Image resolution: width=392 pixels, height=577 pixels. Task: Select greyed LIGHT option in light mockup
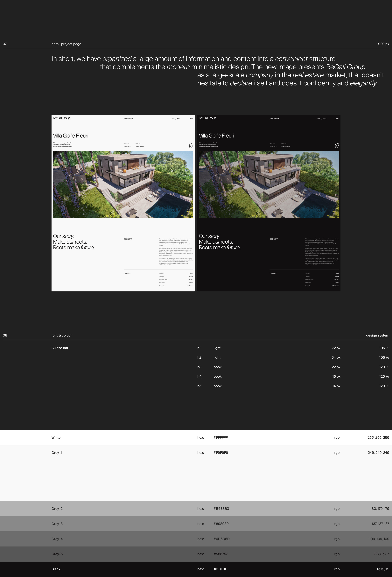(172, 119)
